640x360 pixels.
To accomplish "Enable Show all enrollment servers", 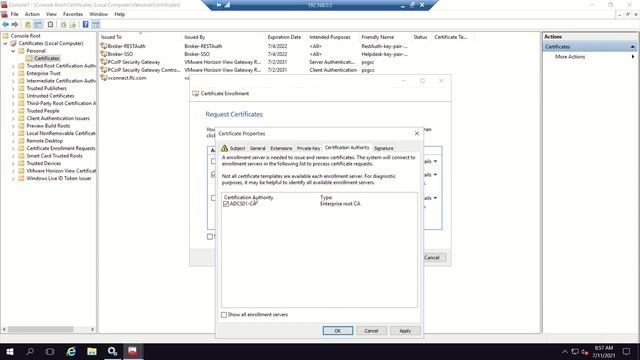I will tap(224, 315).
